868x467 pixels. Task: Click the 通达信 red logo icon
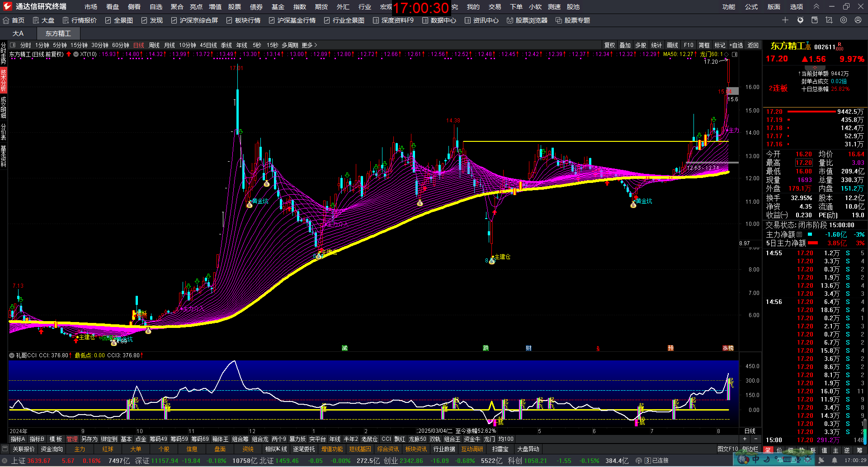[x=7, y=6]
